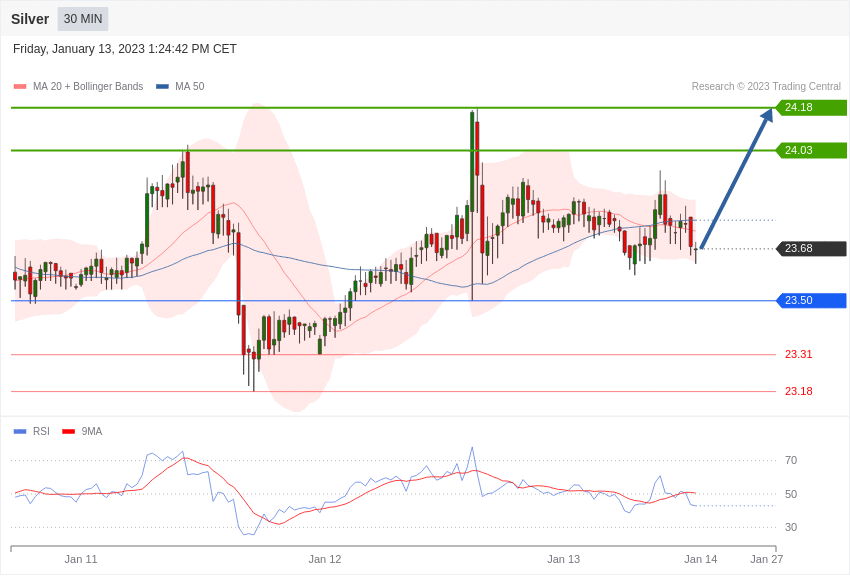Click the 23.31 support level value
The height and width of the screenshot is (576, 850).
[x=799, y=354]
